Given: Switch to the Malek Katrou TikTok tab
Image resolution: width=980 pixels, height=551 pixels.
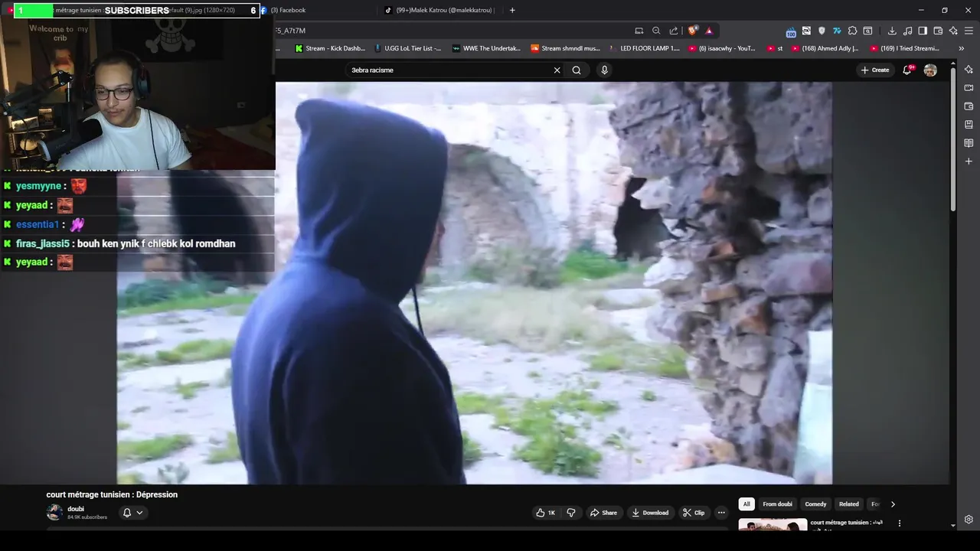Looking at the screenshot, I should pos(440,10).
